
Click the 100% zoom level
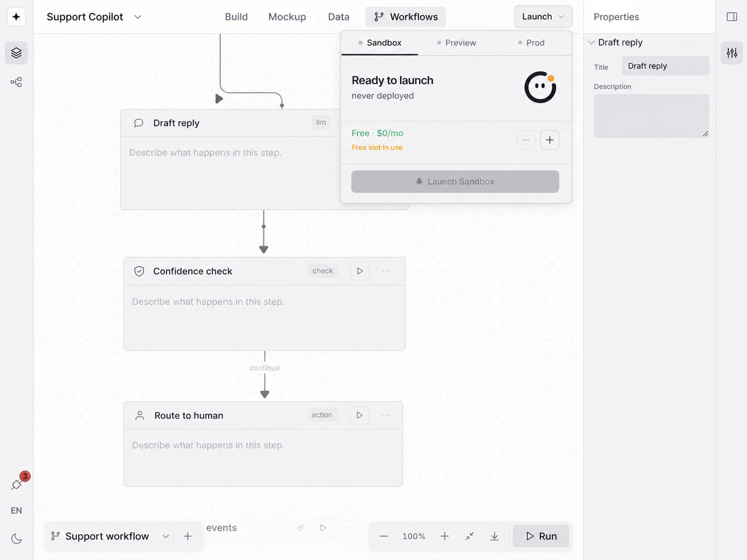point(414,536)
